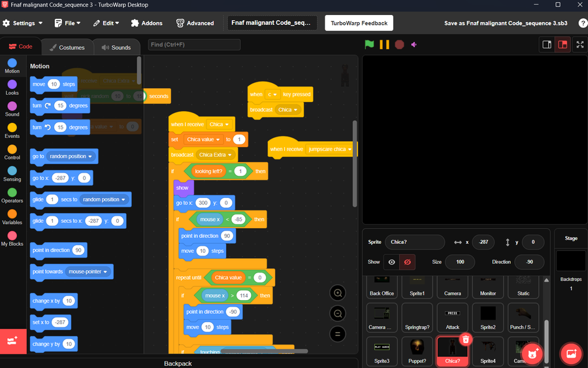Click the sprite Direction field
The height and width of the screenshot is (368, 588).
tap(529, 262)
